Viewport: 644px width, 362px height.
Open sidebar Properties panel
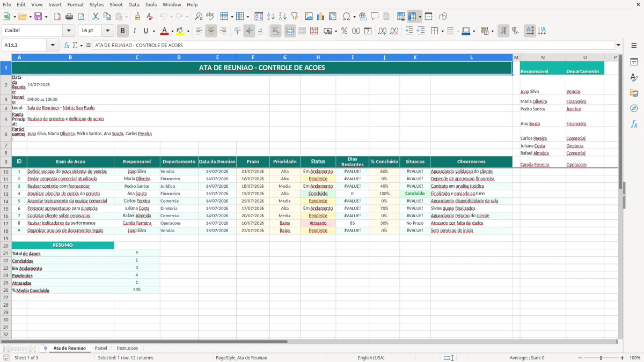pos(634,62)
